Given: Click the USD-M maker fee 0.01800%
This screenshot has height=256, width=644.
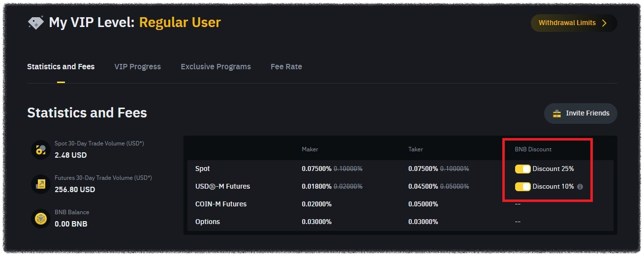Looking at the screenshot, I should coord(317,187).
